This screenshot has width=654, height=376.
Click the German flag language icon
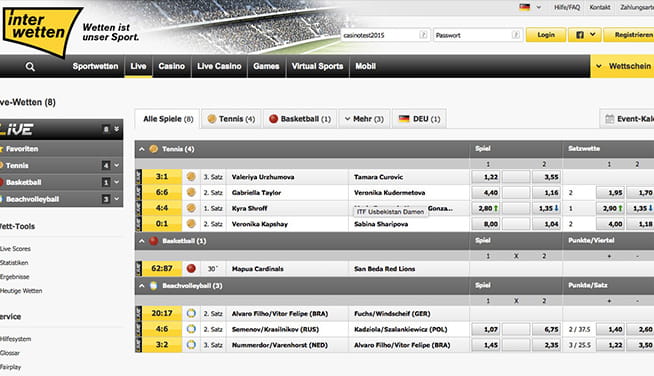coord(524,7)
